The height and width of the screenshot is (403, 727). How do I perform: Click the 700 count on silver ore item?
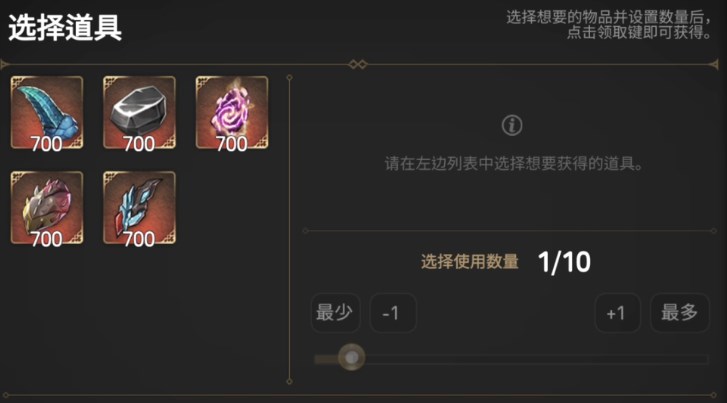139,144
